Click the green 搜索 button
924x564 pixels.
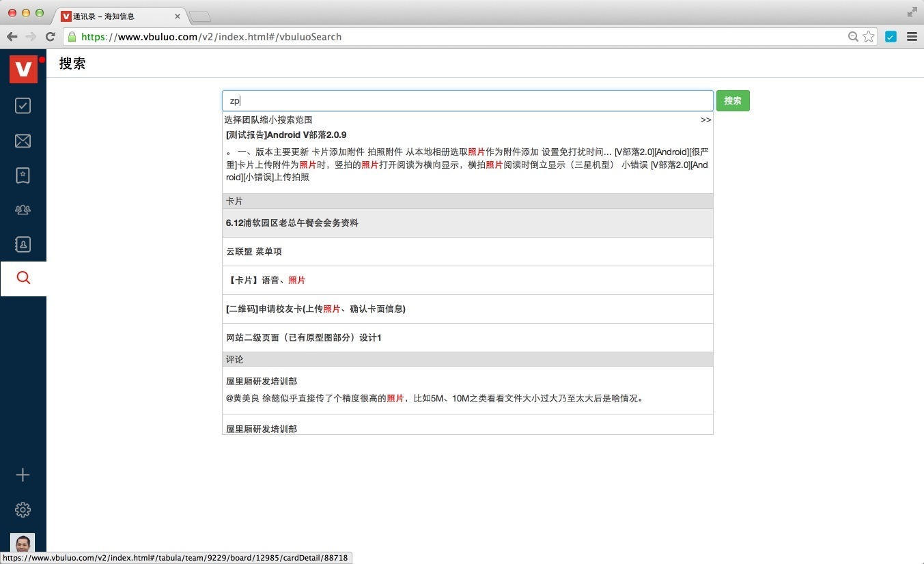pyautogui.click(x=732, y=101)
